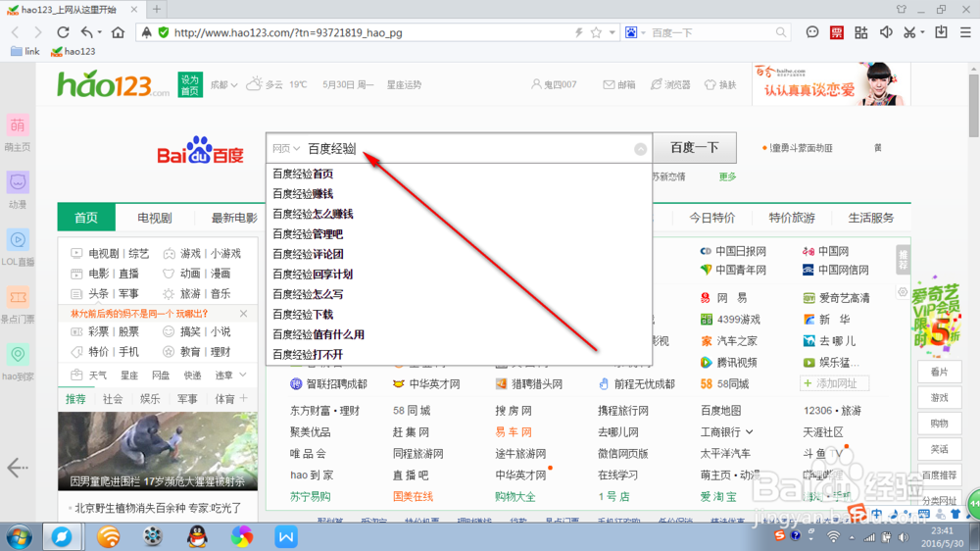Open the 网页 search type dropdown
Viewport: 980px width, 551px height.
point(286,149)
